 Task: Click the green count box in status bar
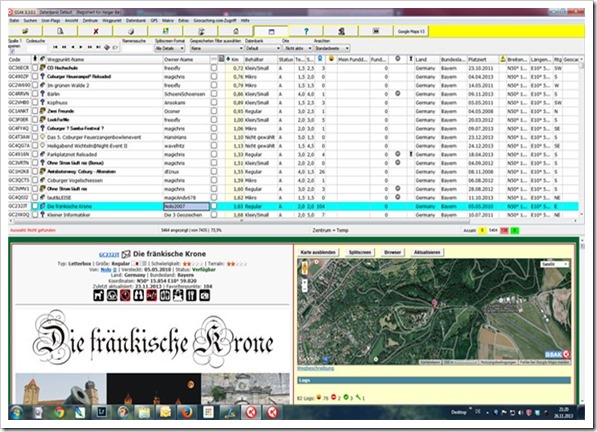pos(514,231)
